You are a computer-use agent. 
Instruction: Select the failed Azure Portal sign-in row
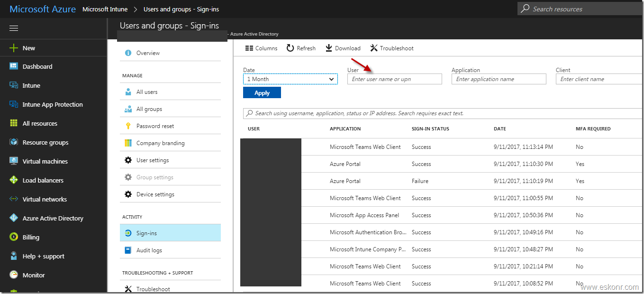tap(426, 181)
